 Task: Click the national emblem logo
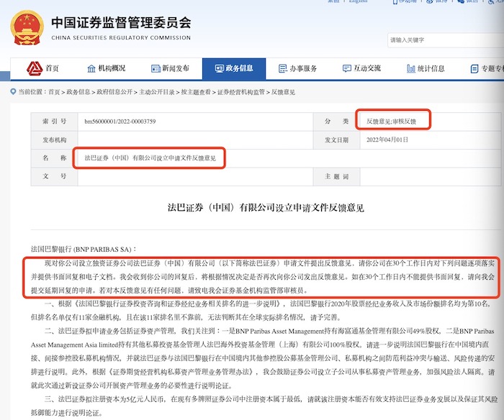[x=27, y=28]
